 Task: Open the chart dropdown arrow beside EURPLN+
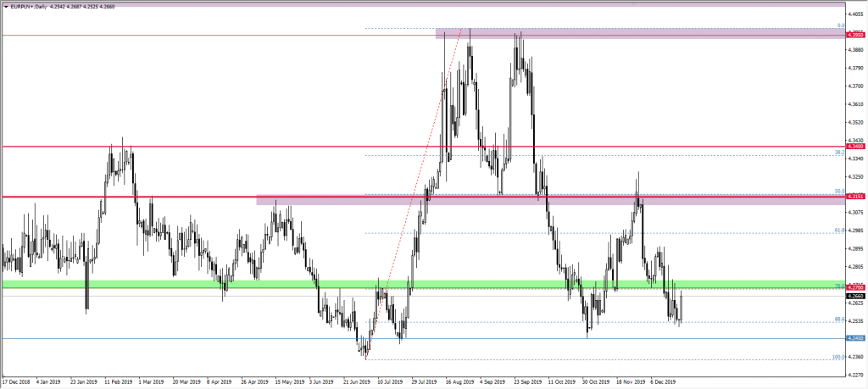point(6,7)
